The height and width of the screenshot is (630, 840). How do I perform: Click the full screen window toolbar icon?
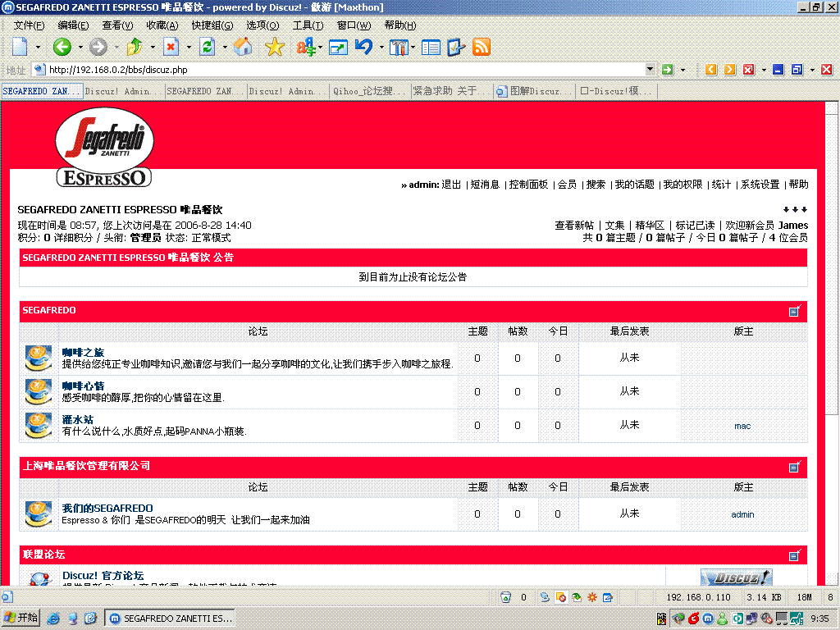[x=338, y=48]
